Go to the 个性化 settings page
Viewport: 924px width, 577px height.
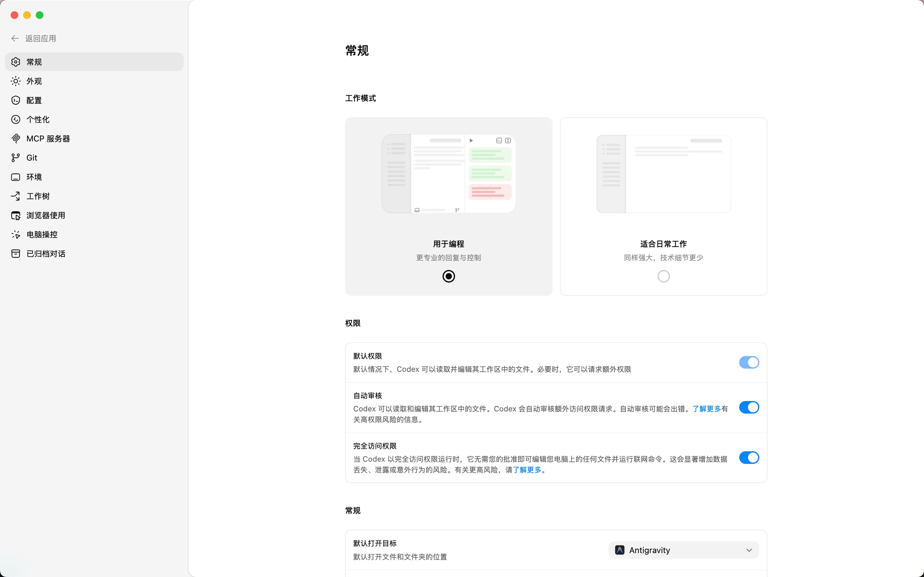click(38, 119)
